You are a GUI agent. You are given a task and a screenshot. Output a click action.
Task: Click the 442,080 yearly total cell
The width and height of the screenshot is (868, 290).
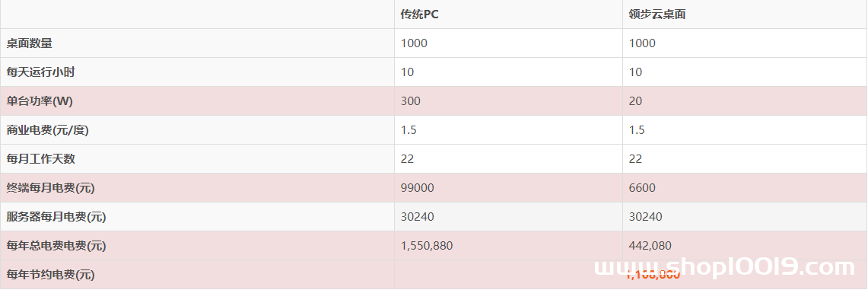(650, 246)
